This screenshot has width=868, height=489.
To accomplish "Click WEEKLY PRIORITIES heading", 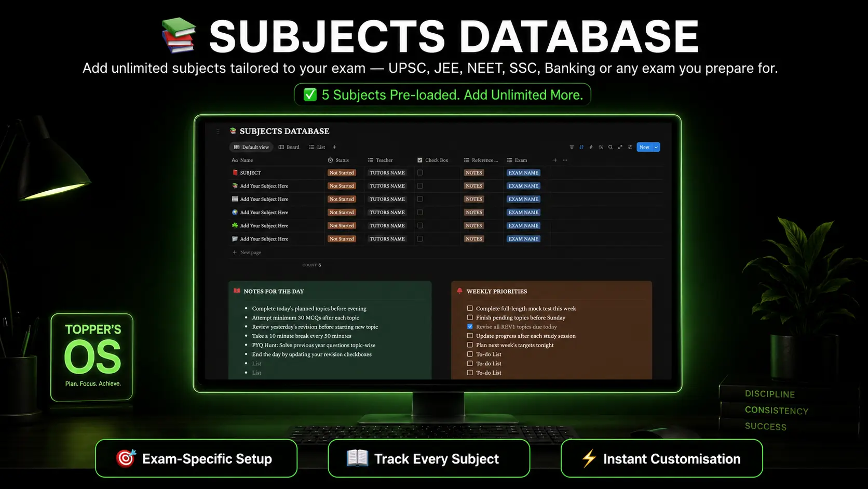I will click(x=497, y=291).
